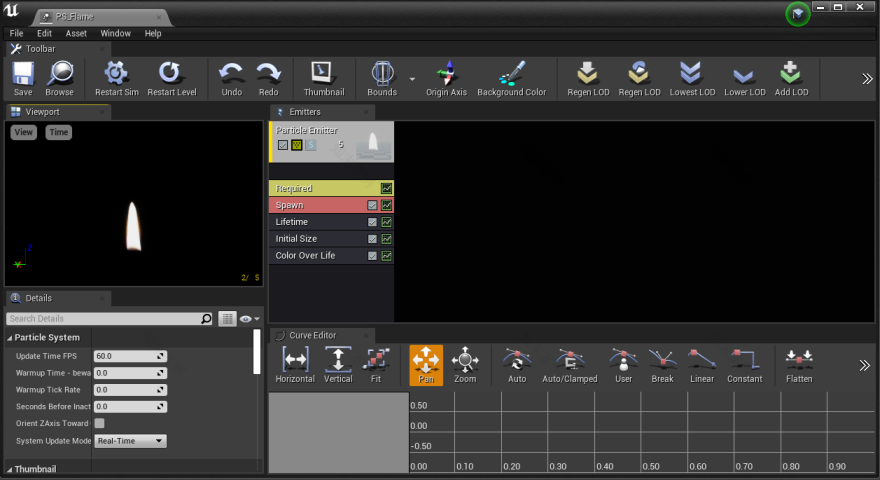Enable the Orient ZAxis Toward checkbox

coord(99,423)
